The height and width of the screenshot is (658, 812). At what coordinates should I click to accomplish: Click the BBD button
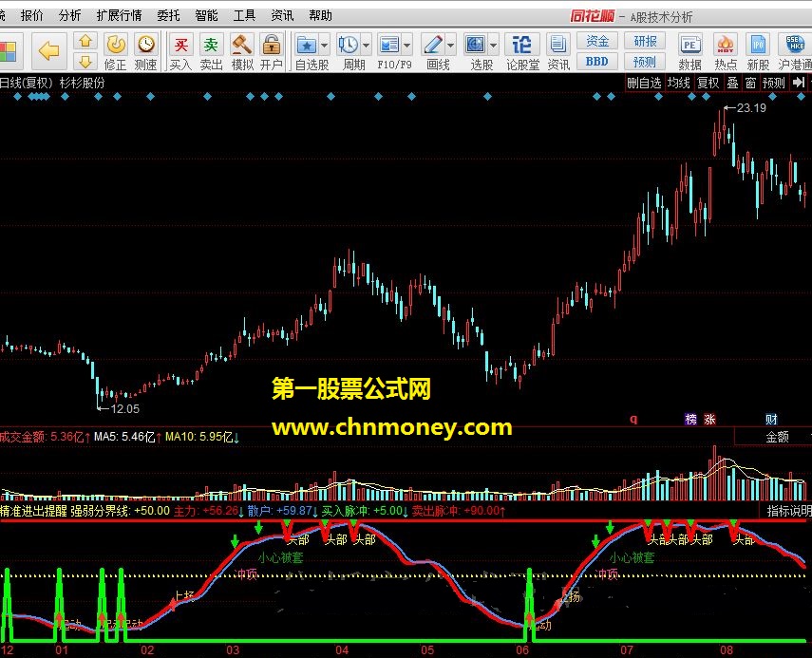(597, 62)
